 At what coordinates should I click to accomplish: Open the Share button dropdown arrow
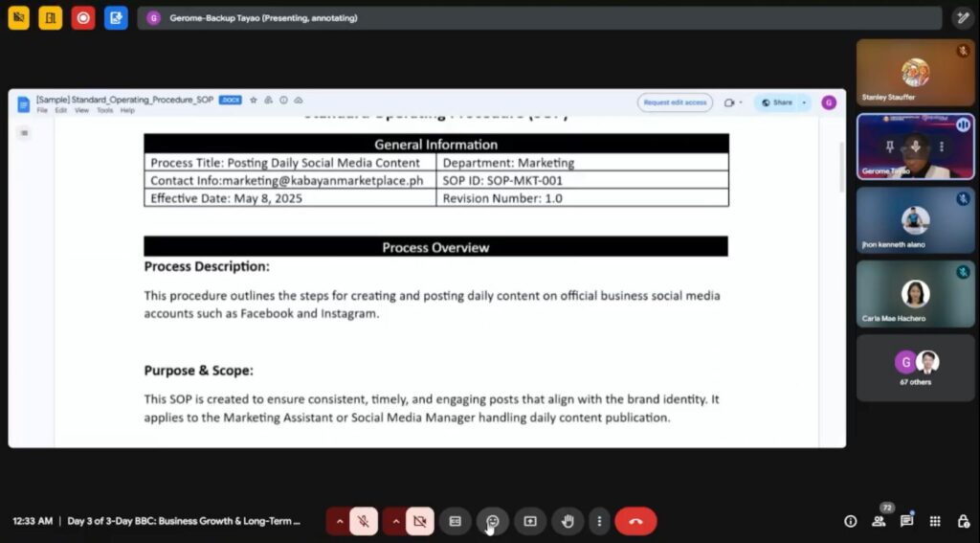tap(805, 102)
